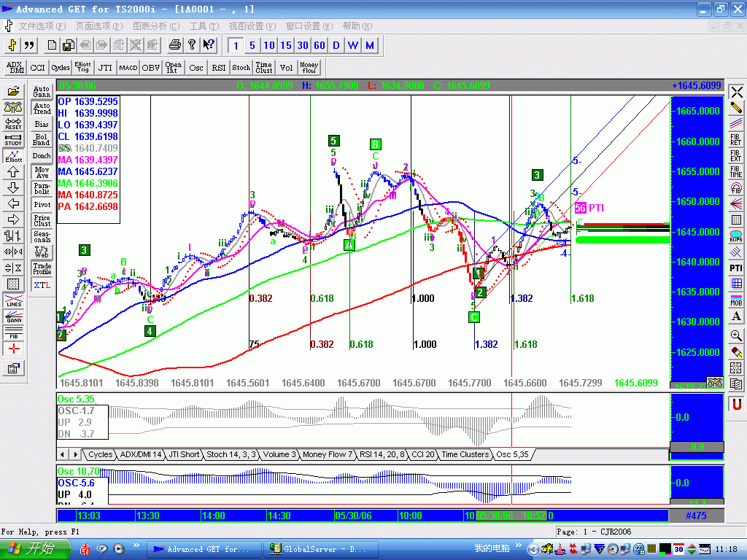The height and width of the screenshot is (560, 747).
Task: Switch to the Money Flow 7 tab
Action: tap(328, 454)
